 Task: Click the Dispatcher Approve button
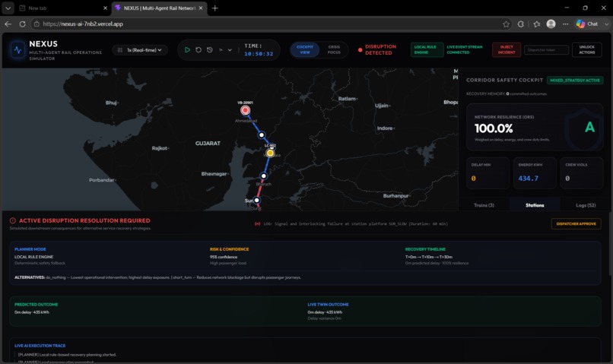576,223
